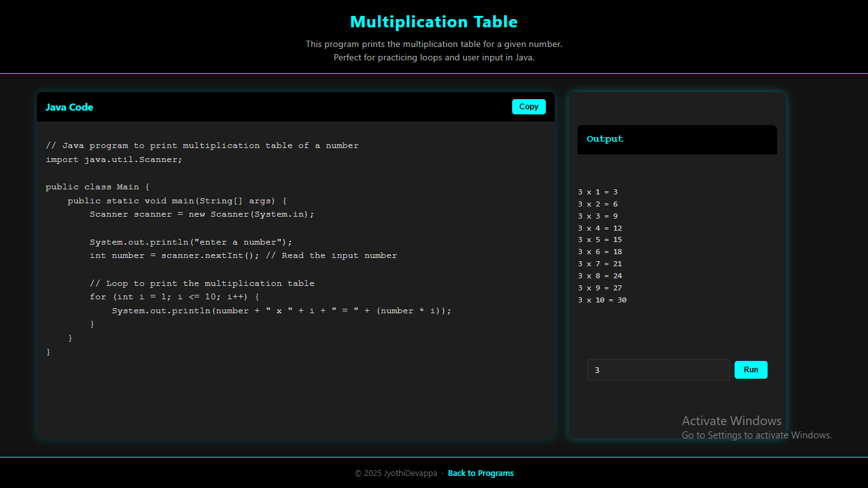Image resolution: width=868 pixels, height=488 pixels.
Task: Select the import java.util.Scanner line
Action: coord(113,159)
